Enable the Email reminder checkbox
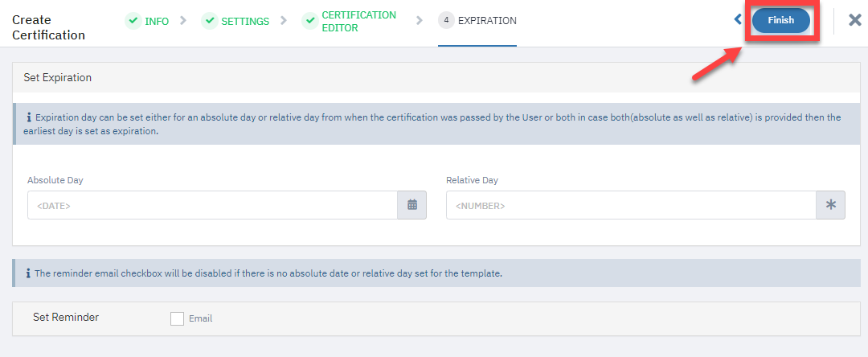868x357 pixels. [177, 318]
